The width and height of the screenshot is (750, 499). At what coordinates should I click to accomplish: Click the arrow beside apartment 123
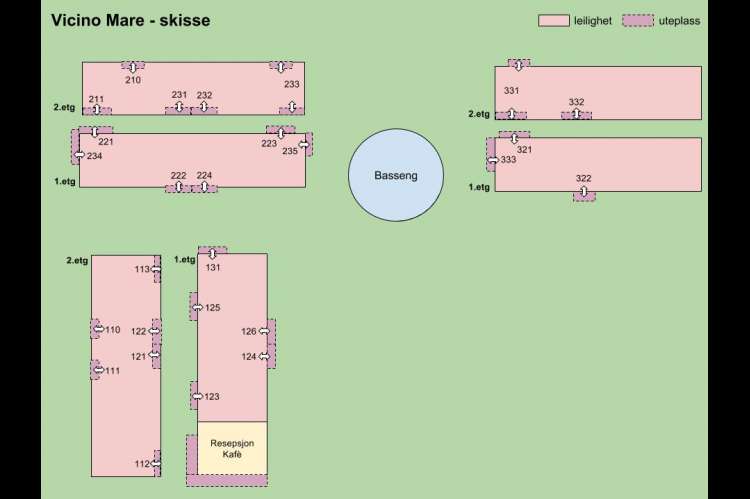(198, 396)
